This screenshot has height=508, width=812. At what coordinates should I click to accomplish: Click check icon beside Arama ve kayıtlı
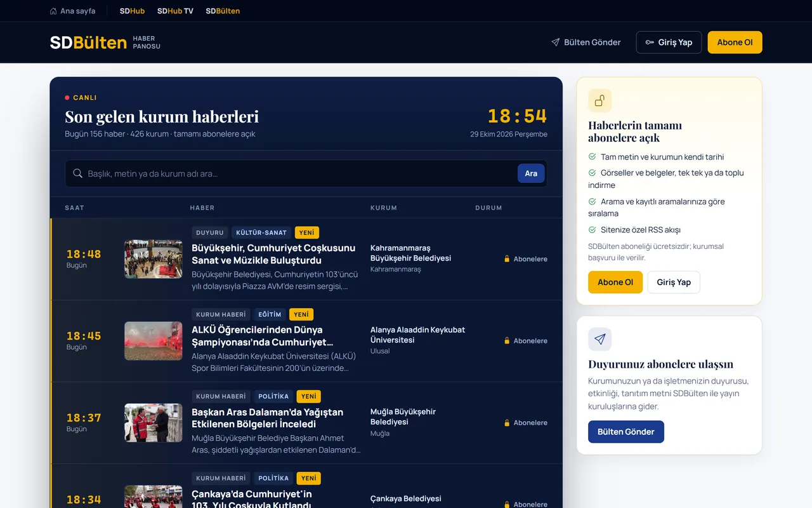tap(593, 201)
